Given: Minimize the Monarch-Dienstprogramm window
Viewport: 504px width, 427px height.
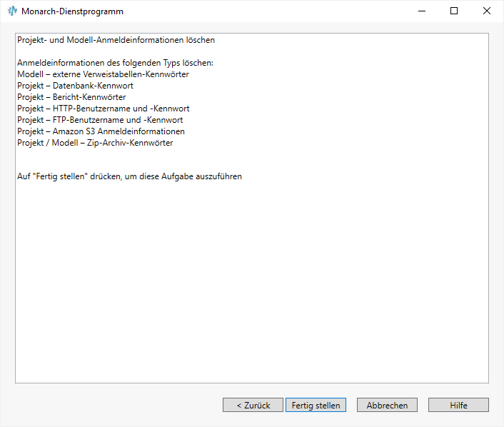Looking at the screenshot, I should (x=421, y=11).
